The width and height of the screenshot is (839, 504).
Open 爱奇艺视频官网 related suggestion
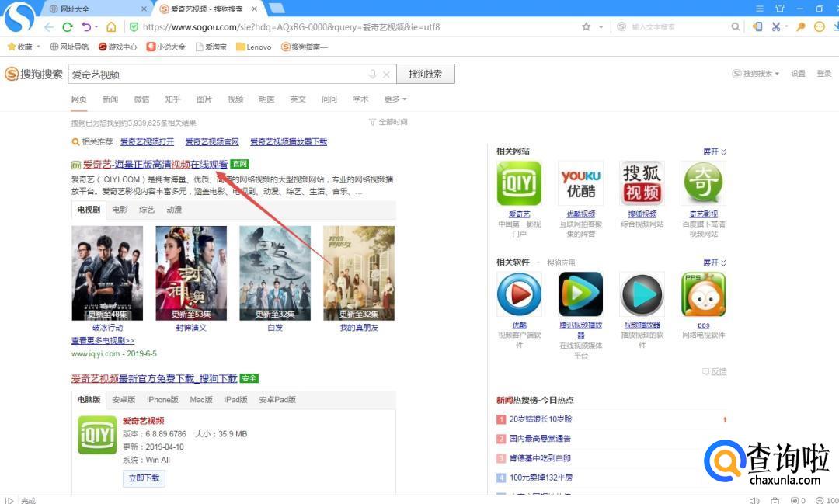[212, 142]
